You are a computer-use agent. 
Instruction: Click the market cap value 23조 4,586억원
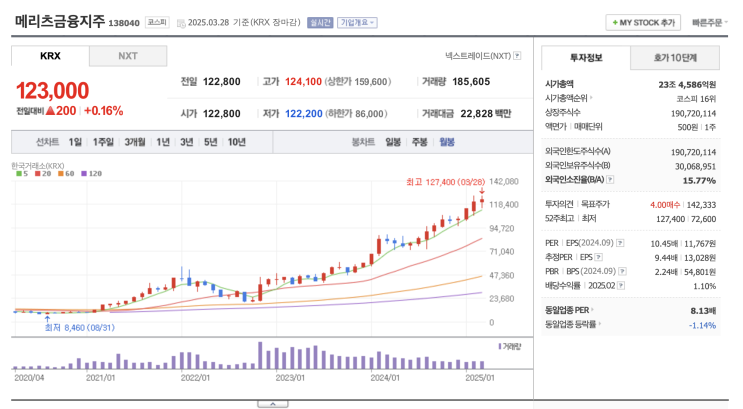coord(687,84)
